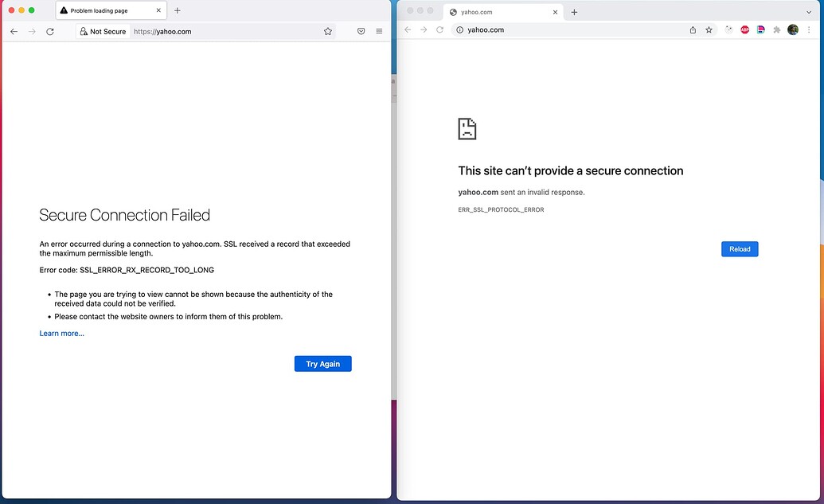This screenshot has width=824, height=504.
Task: Follow the 'Learn more…' link
Action: 61,333
